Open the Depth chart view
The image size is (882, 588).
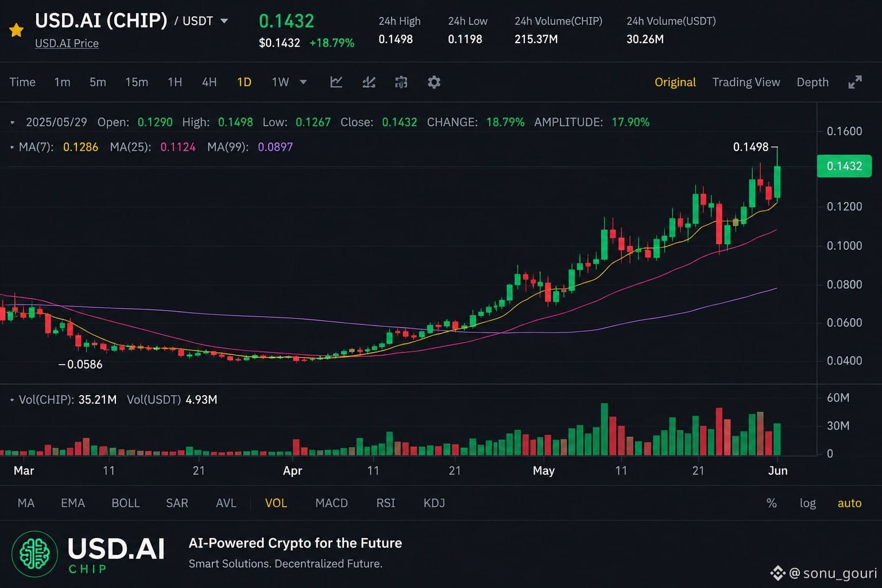[813, 82]
